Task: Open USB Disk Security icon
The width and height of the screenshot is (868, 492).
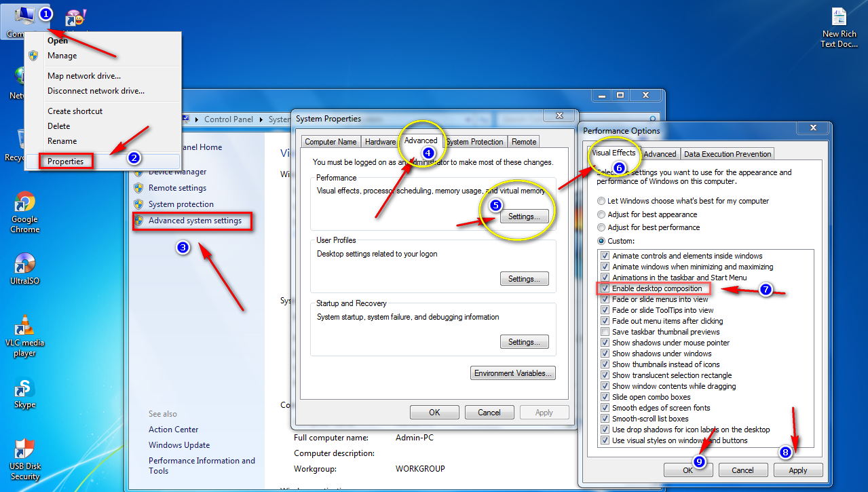Action: [x=24, y=450]
